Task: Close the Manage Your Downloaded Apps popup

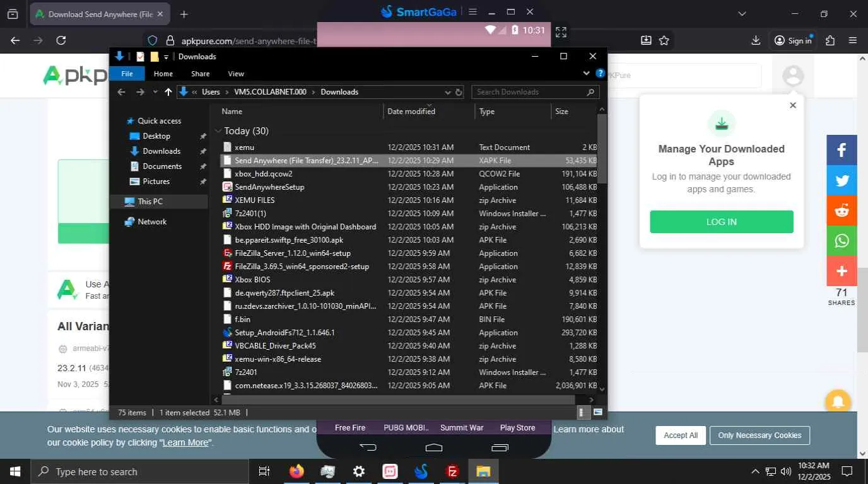Action: pyautogui.click(x=793, y=105)
